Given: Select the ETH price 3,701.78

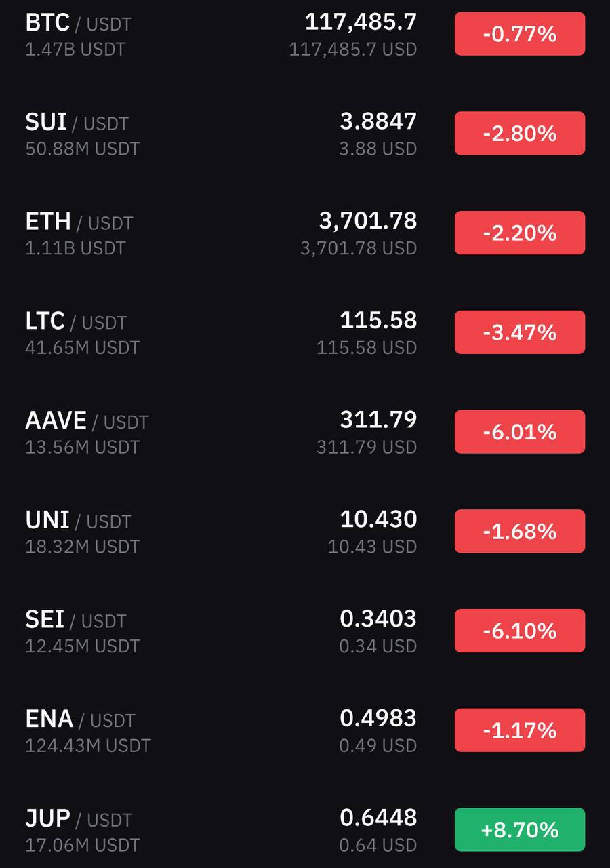Looking at the screenshot, I should tap(368, 221).
